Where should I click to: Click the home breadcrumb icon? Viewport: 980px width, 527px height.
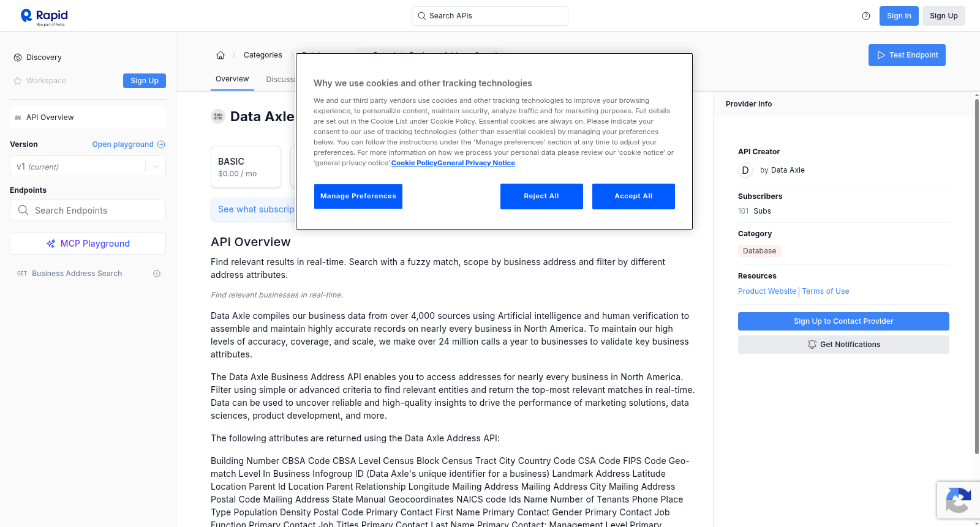click(221, 55)
